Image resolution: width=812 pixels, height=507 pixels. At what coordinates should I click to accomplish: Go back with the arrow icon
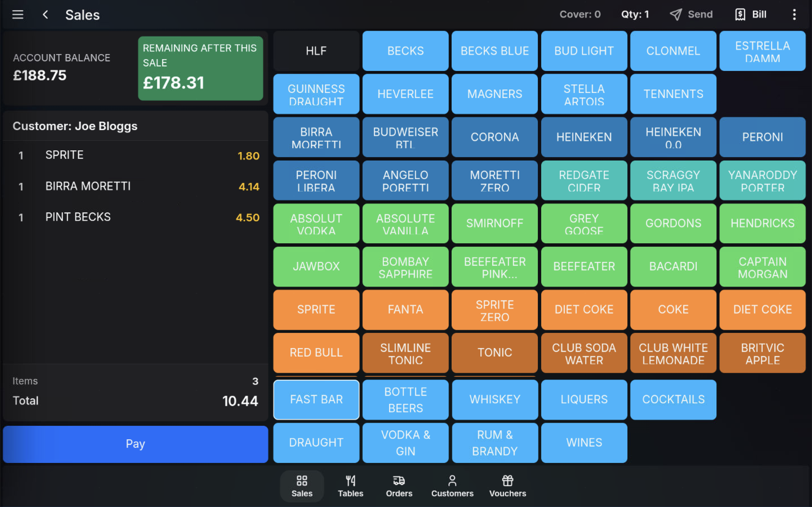click(x=45, y=15)
